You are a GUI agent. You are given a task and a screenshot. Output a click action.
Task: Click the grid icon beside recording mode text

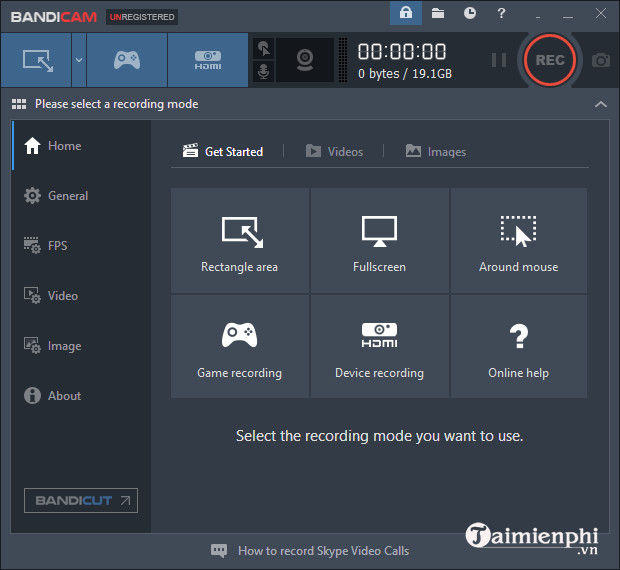[x=19, y=104]
